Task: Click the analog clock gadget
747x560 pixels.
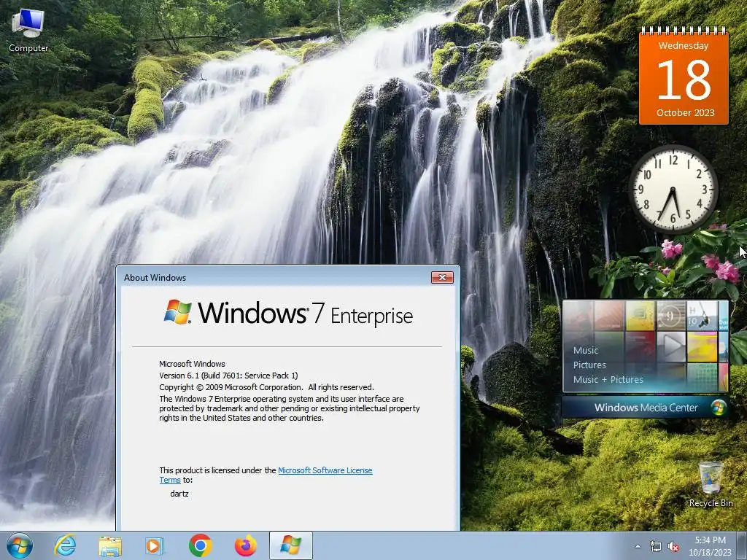Action: 673,189
